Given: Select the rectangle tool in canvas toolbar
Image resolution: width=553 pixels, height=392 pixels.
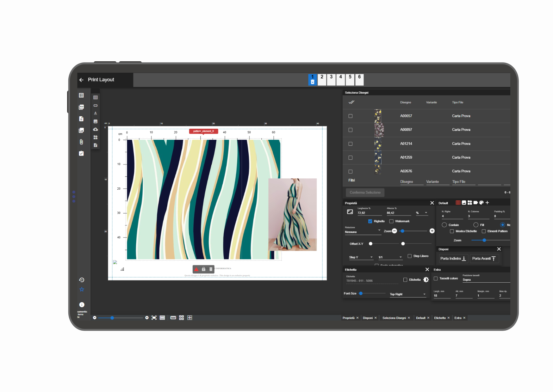Looking at the screenshot, I should 96,106.
